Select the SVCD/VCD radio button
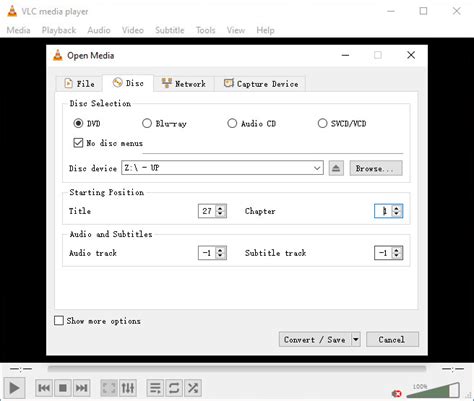Viewport: 474px width, 401px height. point(322,123)
